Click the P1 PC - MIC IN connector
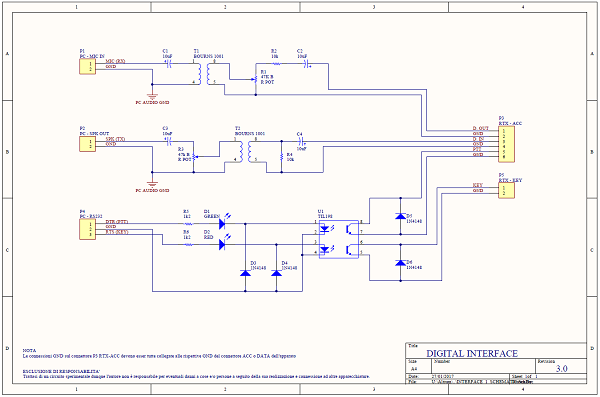This screenshot has height=397, width=600. point(87,66)
